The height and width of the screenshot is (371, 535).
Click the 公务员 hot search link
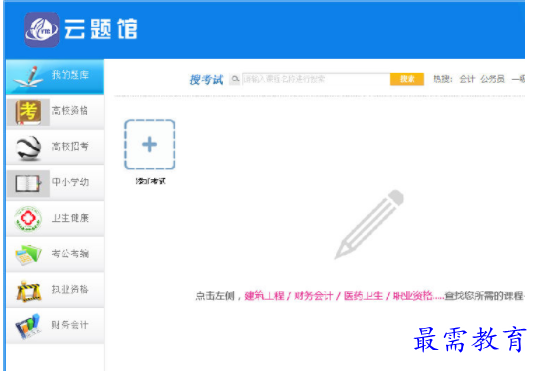[492, 79]
